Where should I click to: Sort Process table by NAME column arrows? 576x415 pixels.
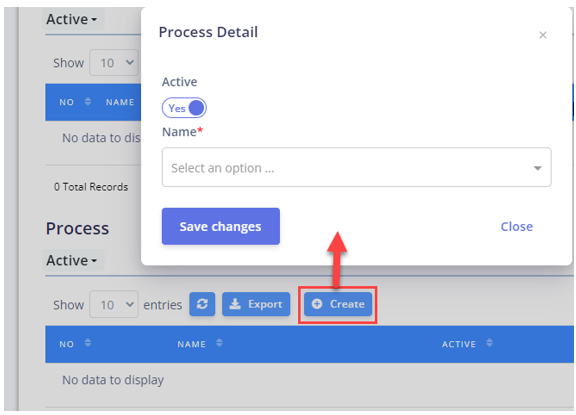[219, 343]
